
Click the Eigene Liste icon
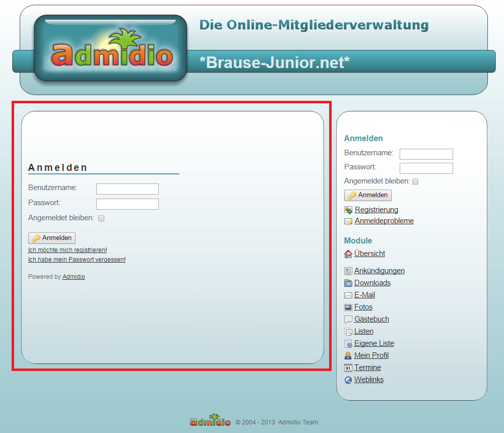348,343
